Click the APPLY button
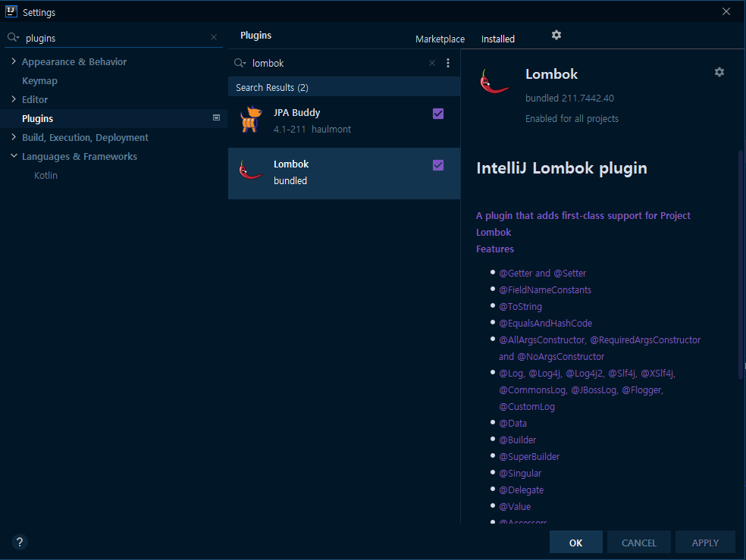Screen dimensions: 746x560 coord(705,543)
